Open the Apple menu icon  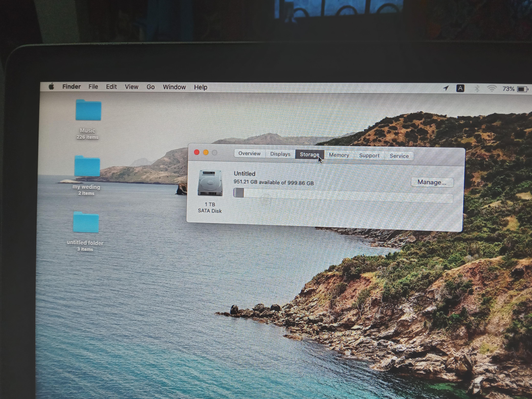pyautogui.click(x=51, y=87)
